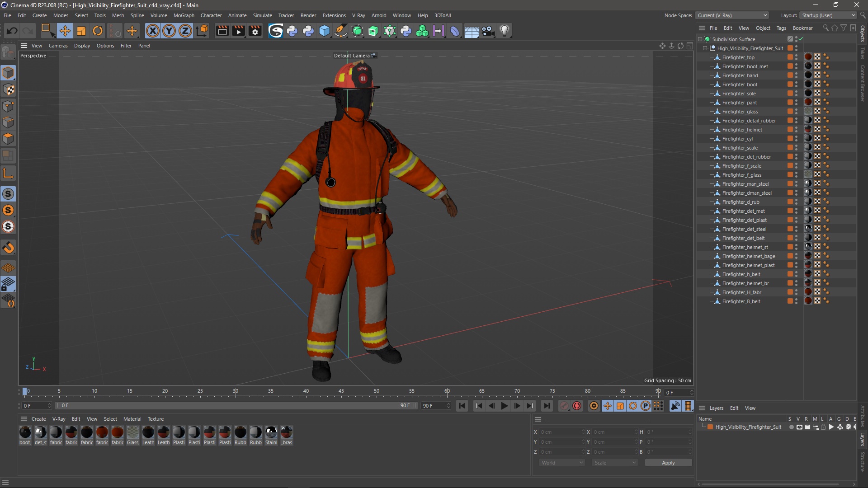Open Node Space dropdown
The height and width of the screenshot is (488, 868).
pyautogui.click(x=732, y=15)
